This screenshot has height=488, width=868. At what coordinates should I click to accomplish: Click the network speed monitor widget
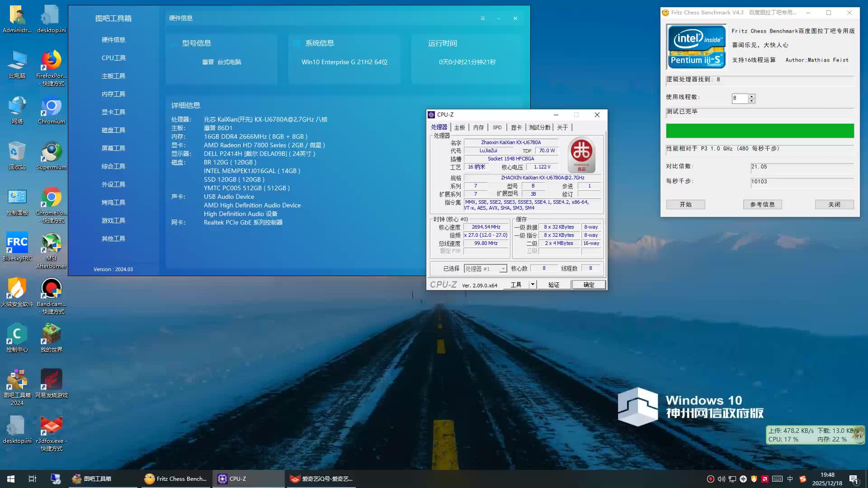pos(815,435)
